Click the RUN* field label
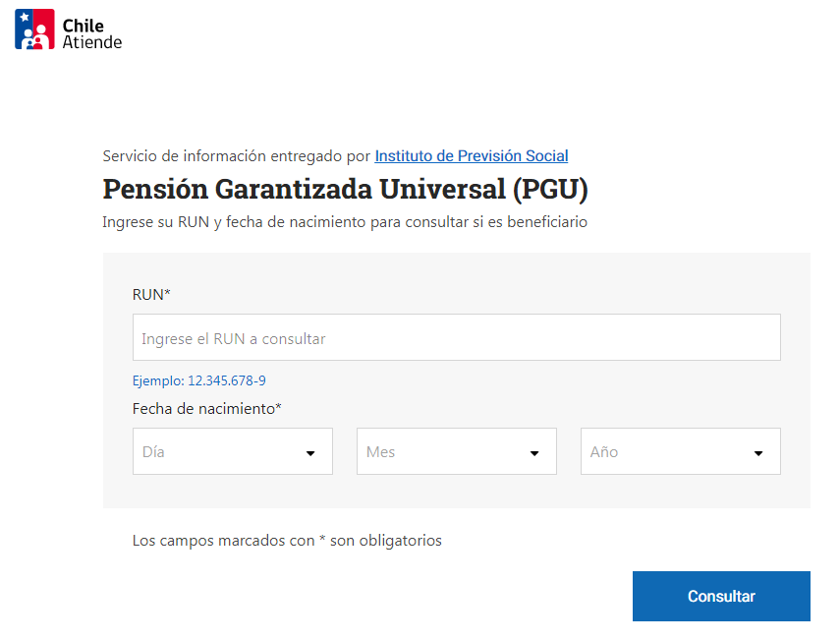The width and height of the screenshot is (840, 641). pos(151,294)
